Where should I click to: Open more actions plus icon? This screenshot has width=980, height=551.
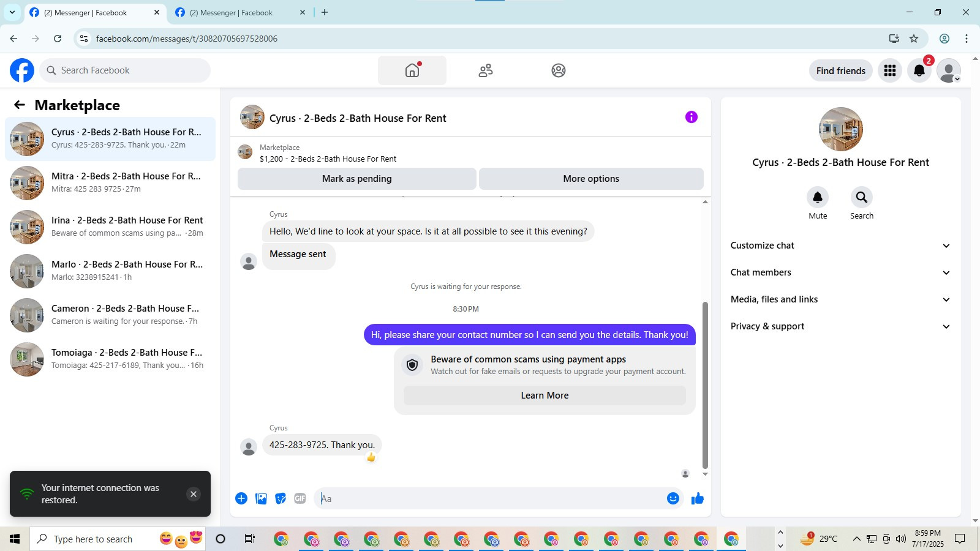point(241,498)
